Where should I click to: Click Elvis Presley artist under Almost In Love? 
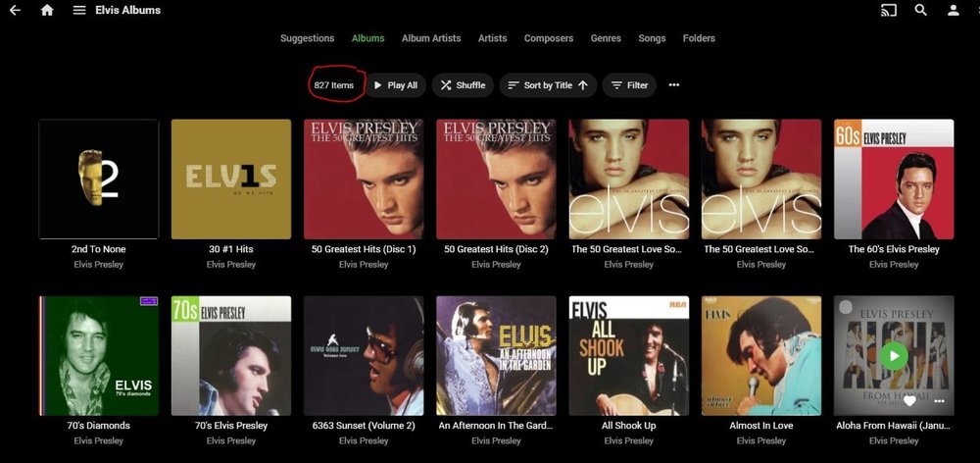761,441
